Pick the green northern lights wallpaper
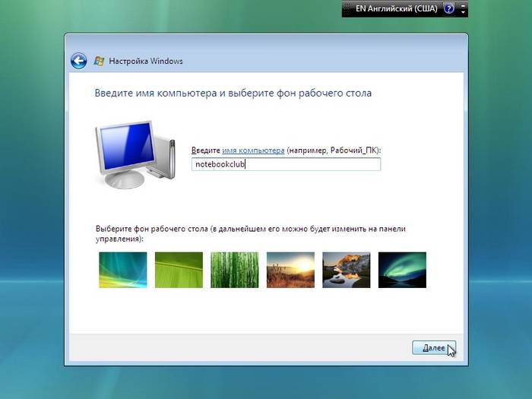 [402, 270]
